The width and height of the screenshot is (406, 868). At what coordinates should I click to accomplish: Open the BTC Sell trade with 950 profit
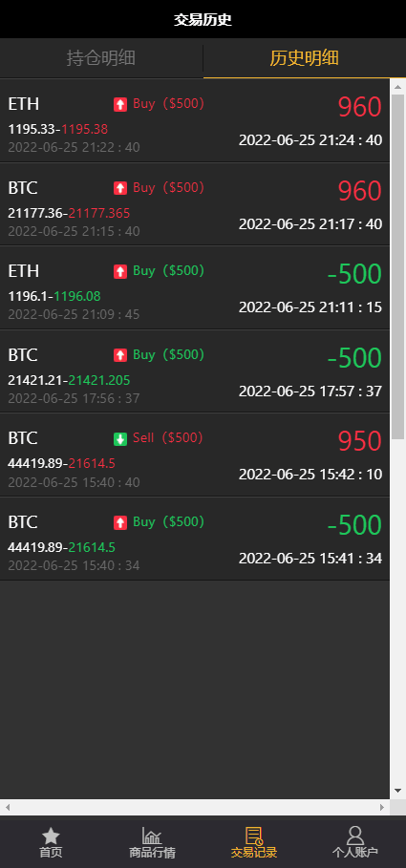pos(195,455)
